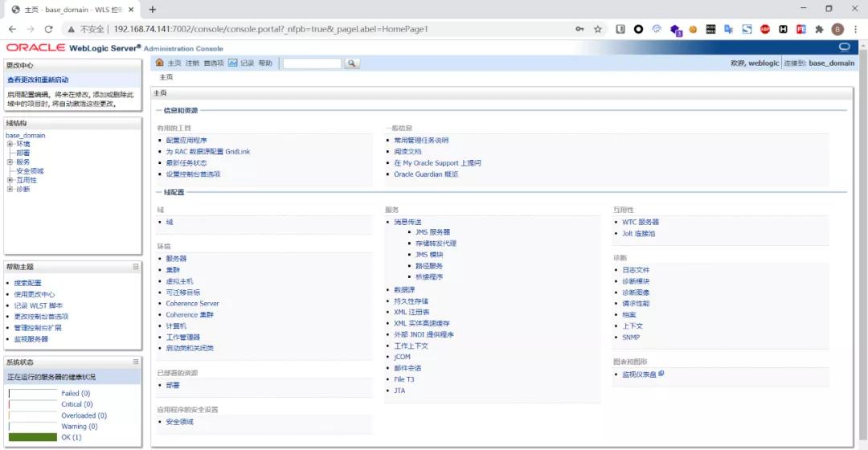
Task: Expand the 互用性 tree node
Action: coord(10,180)
